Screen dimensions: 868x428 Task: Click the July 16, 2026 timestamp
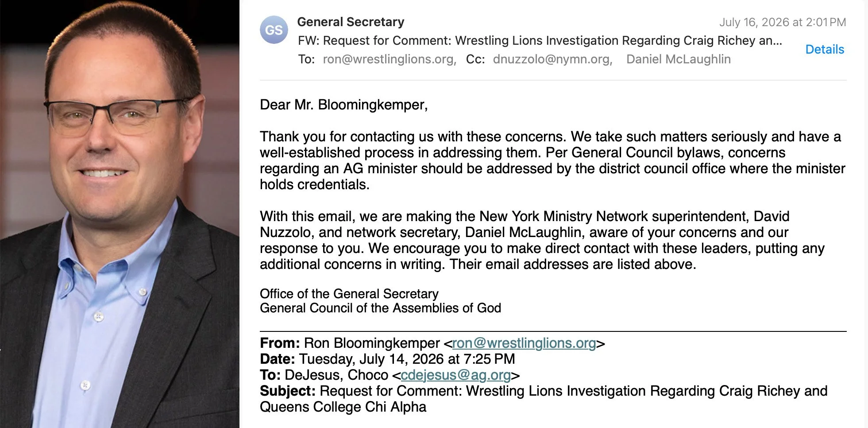tap(782, 22)
